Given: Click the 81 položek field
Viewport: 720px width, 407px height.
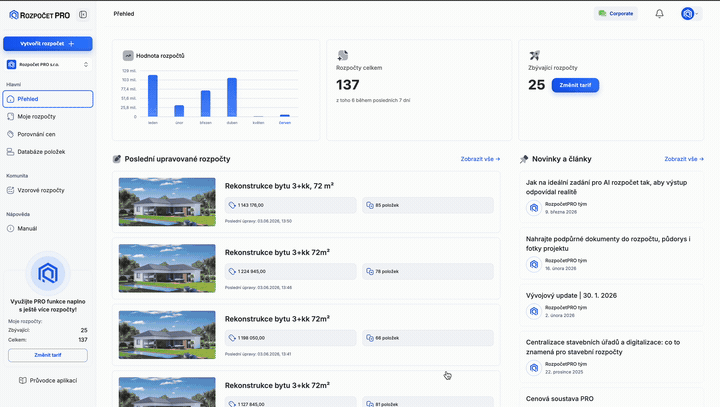Looking at the screenshot, I should [x=428, y=402].
